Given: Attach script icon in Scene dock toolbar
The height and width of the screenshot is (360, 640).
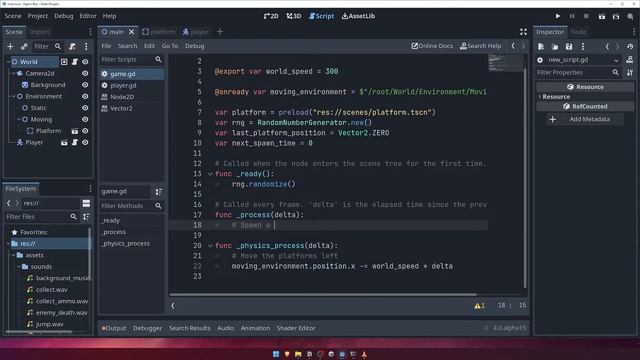Looking at the screenshot, I should point(72,47).
